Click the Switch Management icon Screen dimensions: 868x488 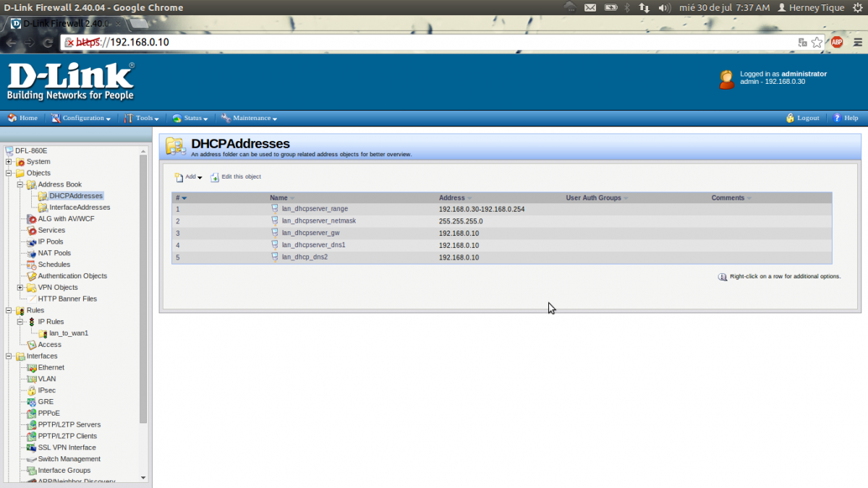pos(32,459)
